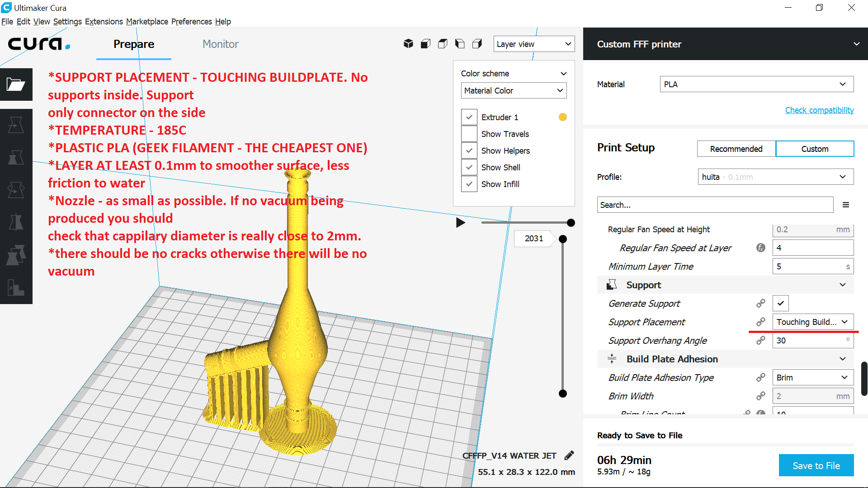Open Per Model Settings tool
The image size is (868, 488).
coord(16,255)
